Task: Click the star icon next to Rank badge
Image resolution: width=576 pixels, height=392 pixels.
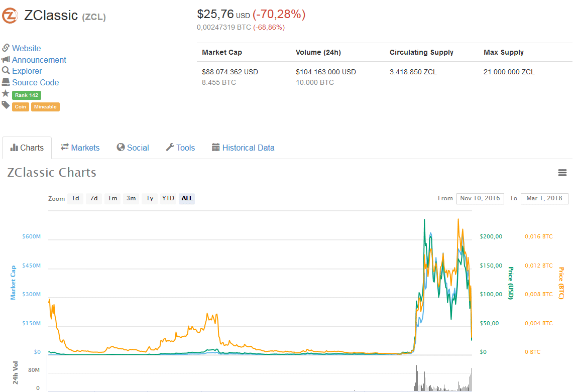Action: point(6,93)
